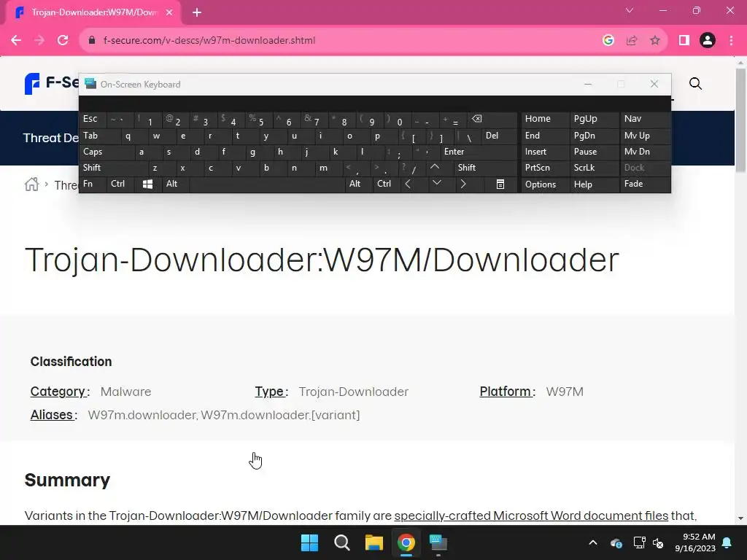Click the F-Secure logo

[52, 83]
